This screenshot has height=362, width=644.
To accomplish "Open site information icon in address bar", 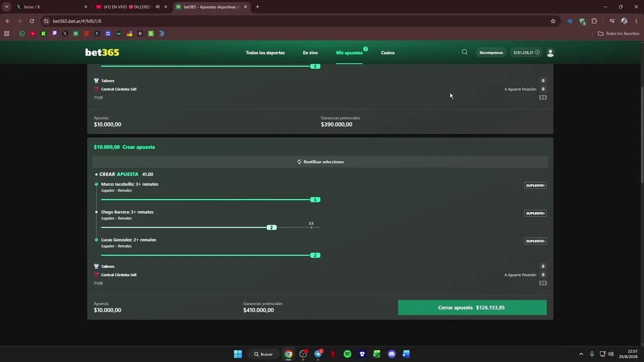I will (x=46, y=21).
